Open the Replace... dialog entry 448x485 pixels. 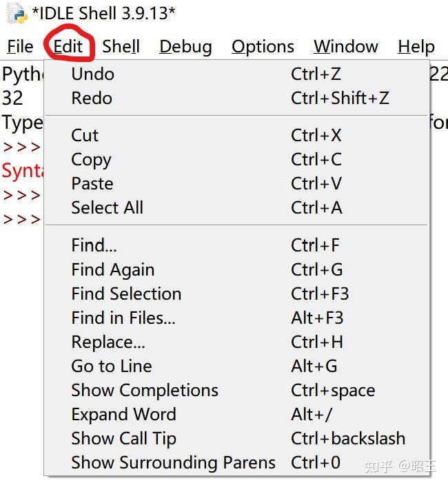click(x=108, y=342)
